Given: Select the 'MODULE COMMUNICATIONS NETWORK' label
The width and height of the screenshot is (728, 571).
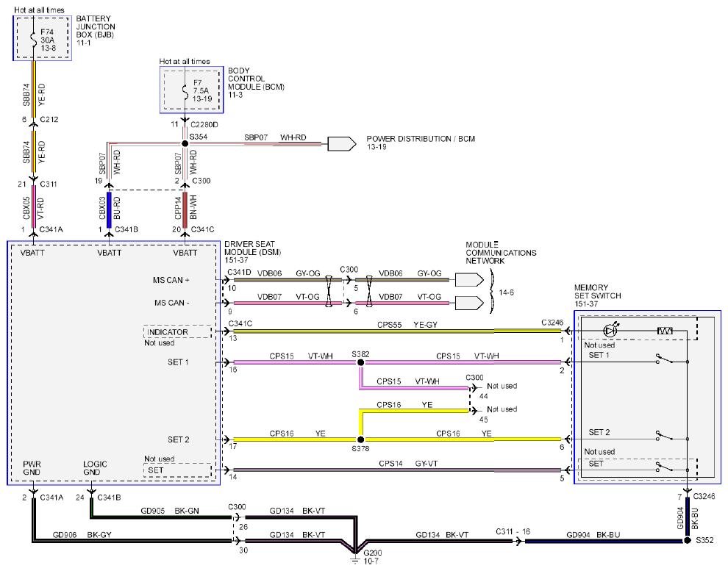Looking at the screenshot, I should coord(501,253).
